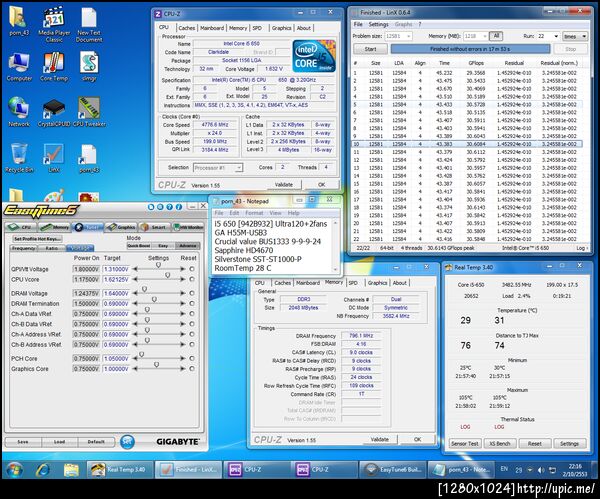Open the slmgr script file on desktop

89,67
